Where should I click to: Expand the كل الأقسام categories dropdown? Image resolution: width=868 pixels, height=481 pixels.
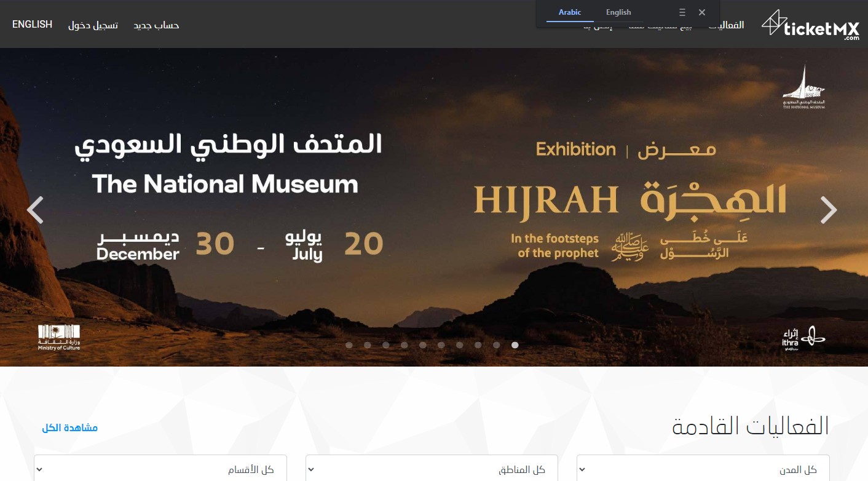(160, 470)
